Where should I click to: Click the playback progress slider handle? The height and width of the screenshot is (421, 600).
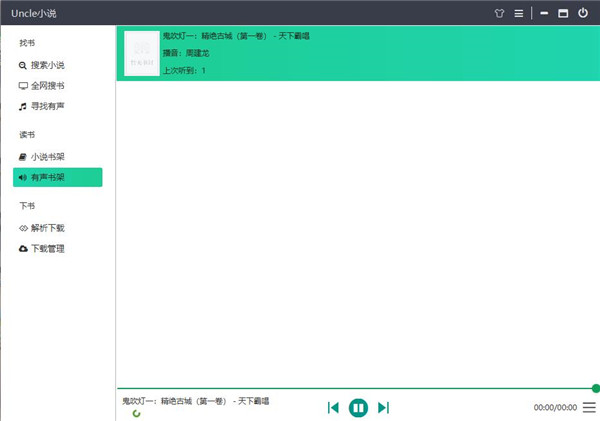(595, 388)
